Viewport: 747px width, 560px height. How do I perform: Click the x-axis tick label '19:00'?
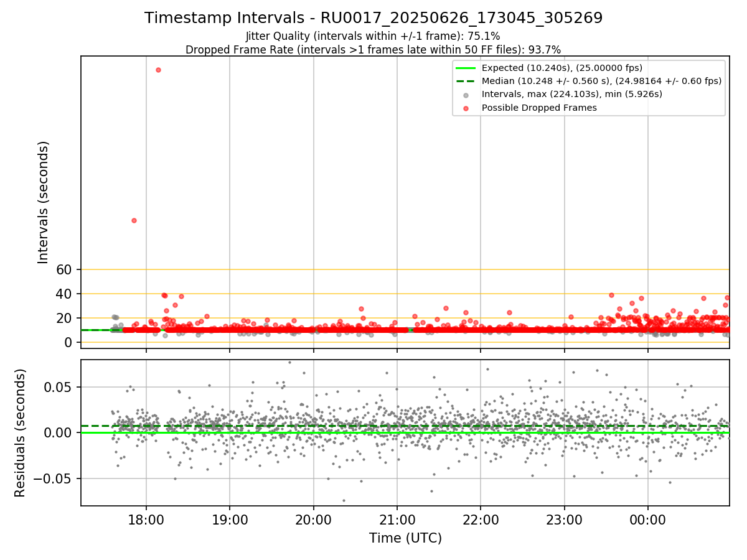click(230, 520)
